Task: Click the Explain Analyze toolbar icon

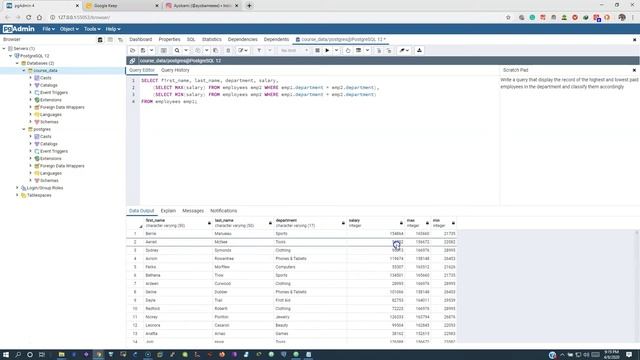Action: pos(358,51)
